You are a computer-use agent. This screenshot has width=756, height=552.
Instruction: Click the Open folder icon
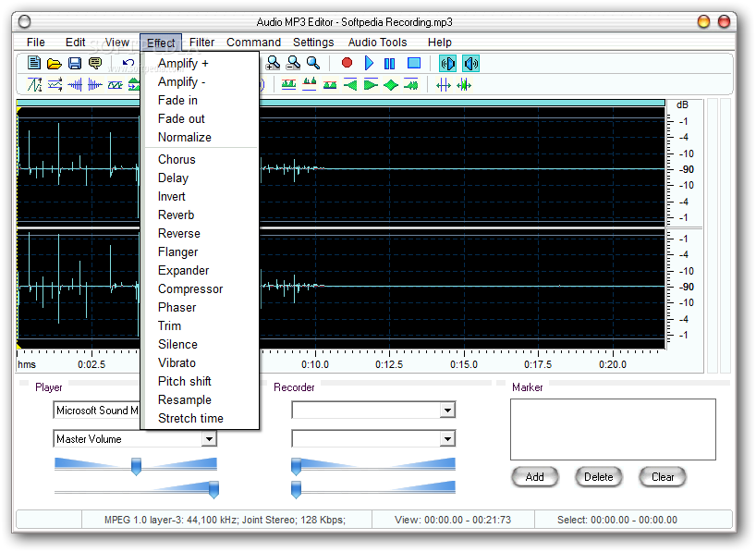coord(54,63)
